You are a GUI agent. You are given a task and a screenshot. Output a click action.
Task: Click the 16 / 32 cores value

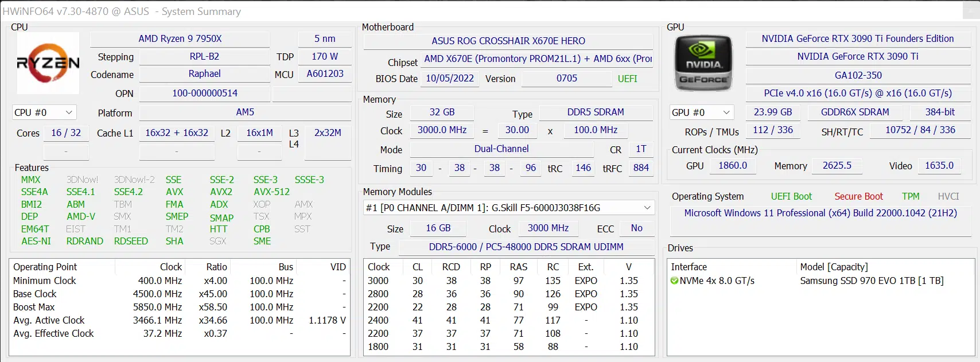(x=66, y=133)
